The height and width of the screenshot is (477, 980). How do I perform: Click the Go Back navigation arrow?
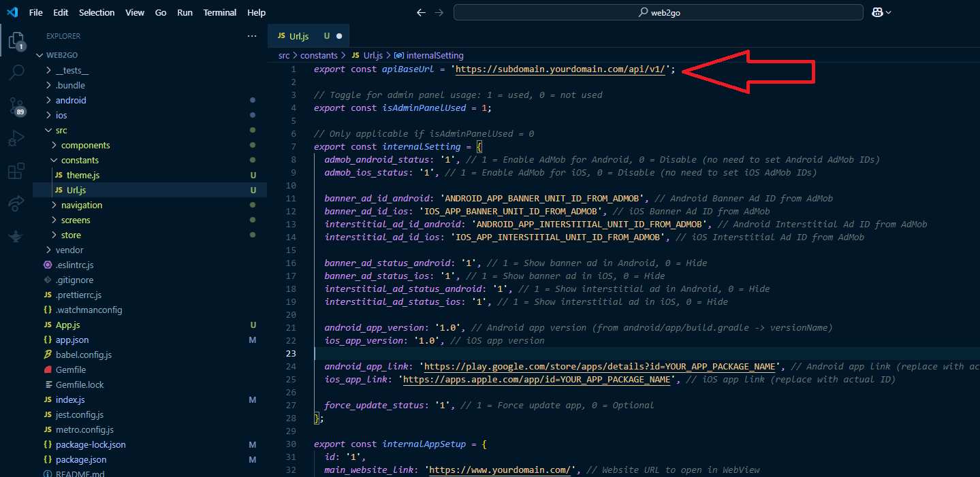421,12
